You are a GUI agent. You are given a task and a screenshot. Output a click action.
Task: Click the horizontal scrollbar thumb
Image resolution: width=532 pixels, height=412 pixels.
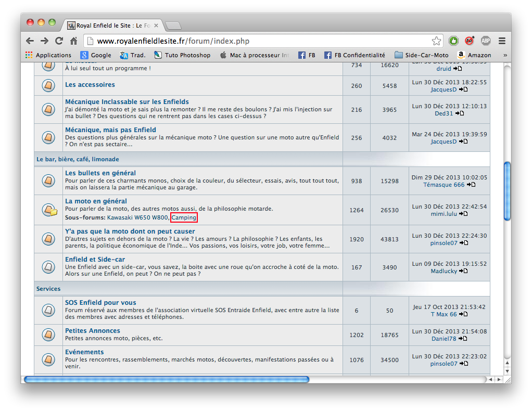pyautogui.click(x=167, y=380)
